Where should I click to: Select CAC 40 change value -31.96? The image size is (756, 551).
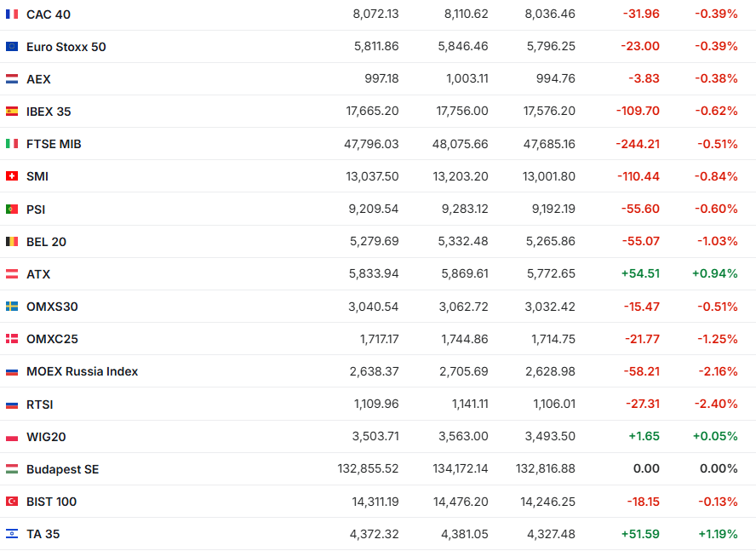pyautogui.click(x=641, y=14)
